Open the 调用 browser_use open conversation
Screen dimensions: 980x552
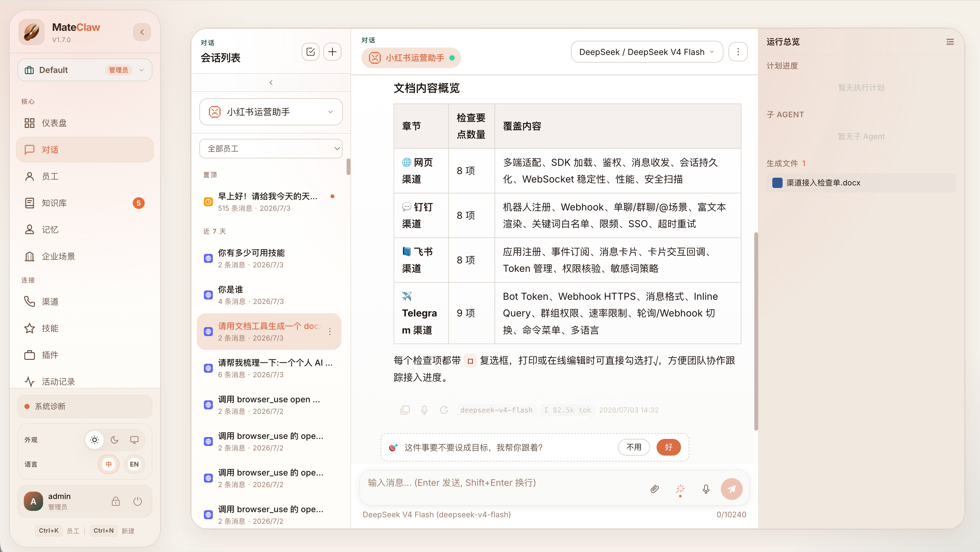[269, 405]
